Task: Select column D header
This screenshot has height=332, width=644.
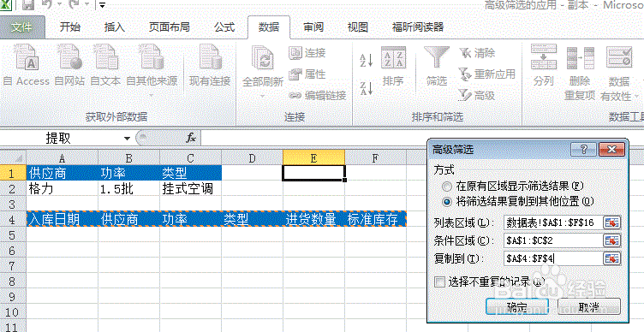Action: (x=252, y=157)
